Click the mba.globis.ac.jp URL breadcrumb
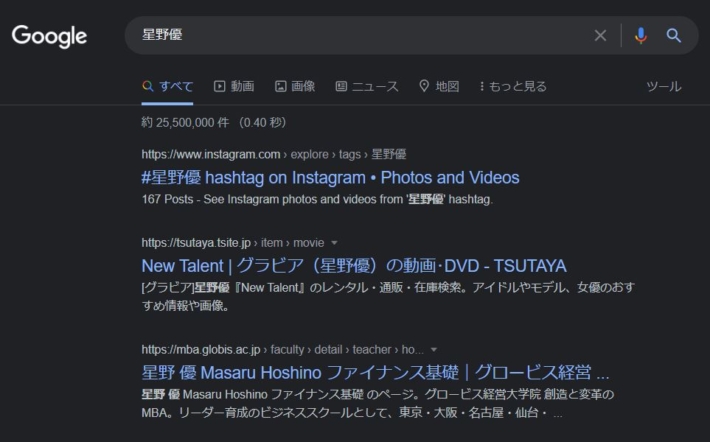 (283, 350)
